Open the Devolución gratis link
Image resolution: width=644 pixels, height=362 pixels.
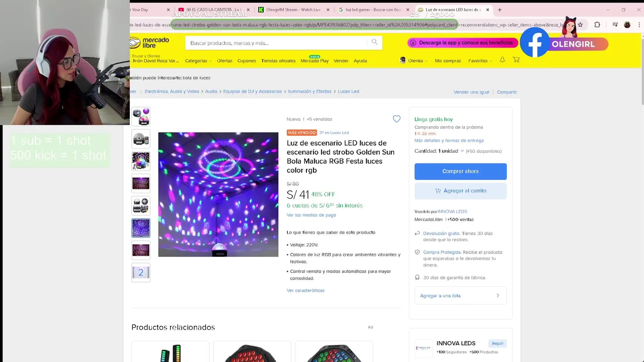tap(441, 233)
